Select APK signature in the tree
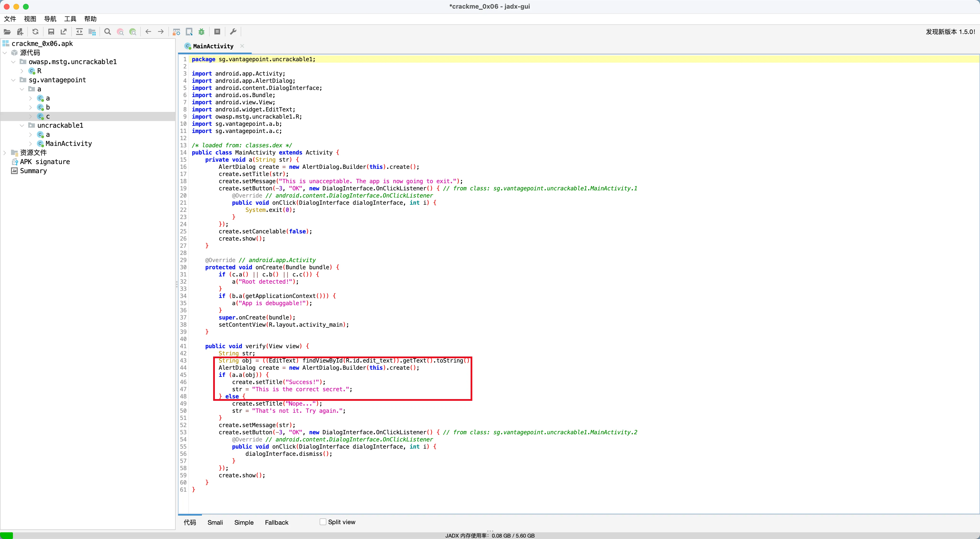Image resolution: width=980 pixels, height=539 pixels. [x=45, y=162]
